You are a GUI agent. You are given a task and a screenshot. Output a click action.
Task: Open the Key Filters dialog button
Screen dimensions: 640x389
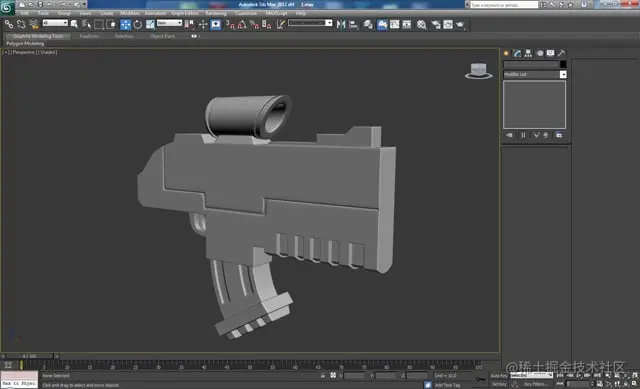click(x=536, y=384)
